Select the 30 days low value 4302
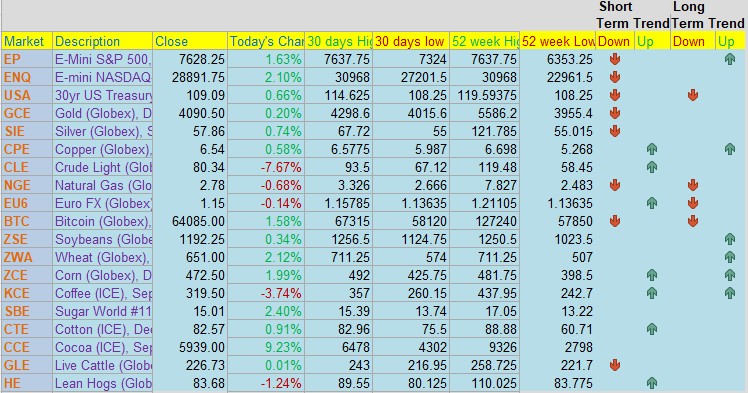 pos(411,347)
